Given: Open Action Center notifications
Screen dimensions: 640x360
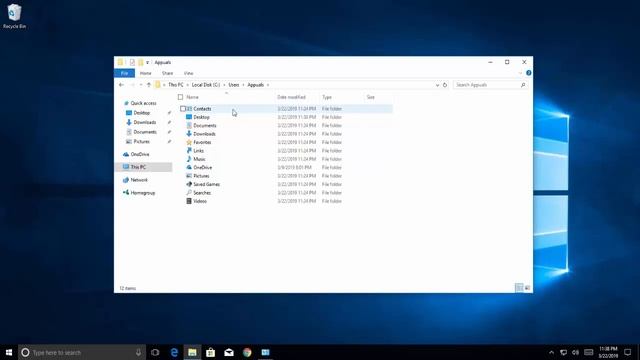Looking at the screenshot, I should click(628, 352).
